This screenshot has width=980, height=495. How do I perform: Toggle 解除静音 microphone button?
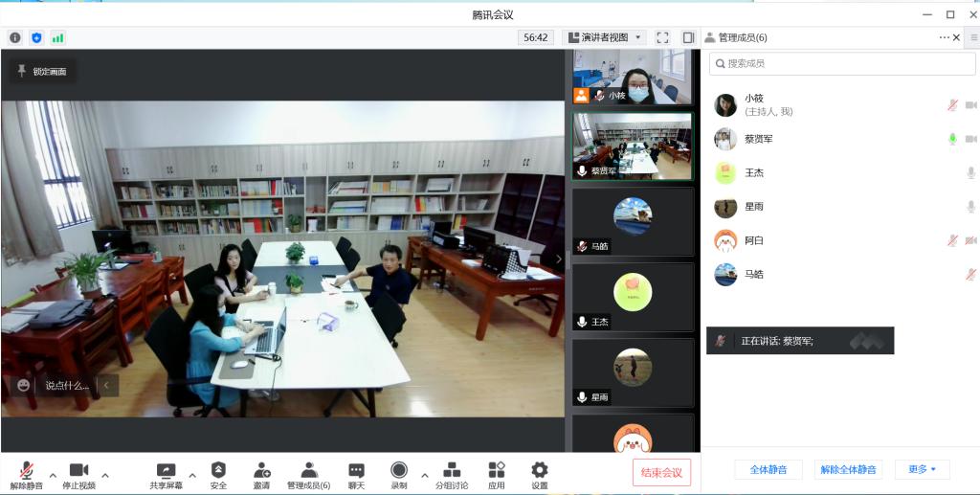26,472
